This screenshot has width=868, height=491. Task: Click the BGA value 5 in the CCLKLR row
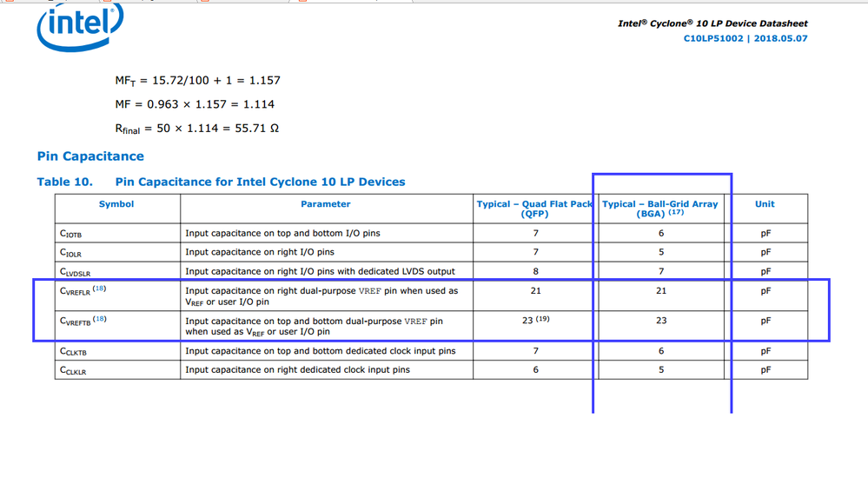pyautogui.click(x=661, y=370)
